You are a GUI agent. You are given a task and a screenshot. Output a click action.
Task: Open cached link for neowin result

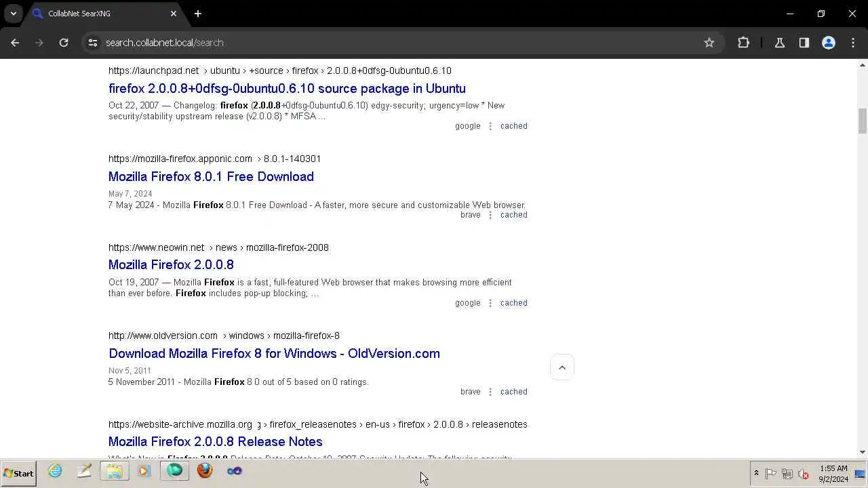pos(513,303)
